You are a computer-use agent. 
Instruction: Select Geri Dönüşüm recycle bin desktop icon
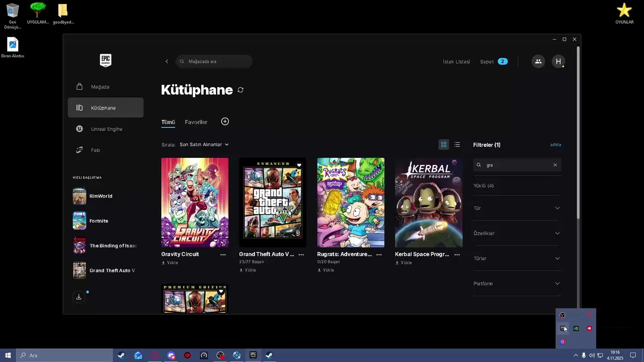(x=13, y=16)
